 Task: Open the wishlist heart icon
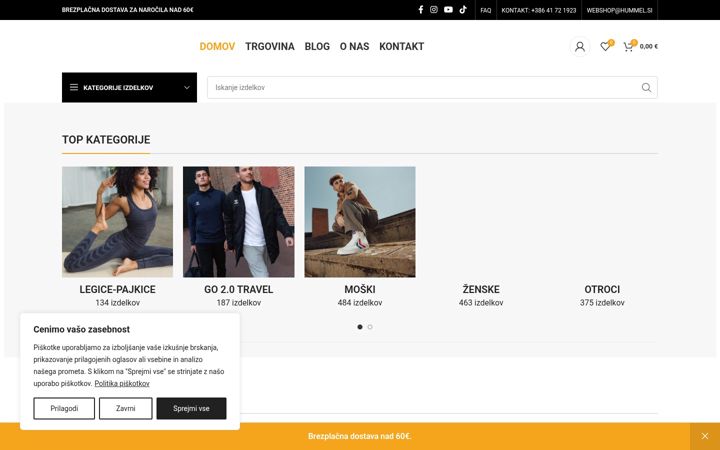[x=605, y=46]
